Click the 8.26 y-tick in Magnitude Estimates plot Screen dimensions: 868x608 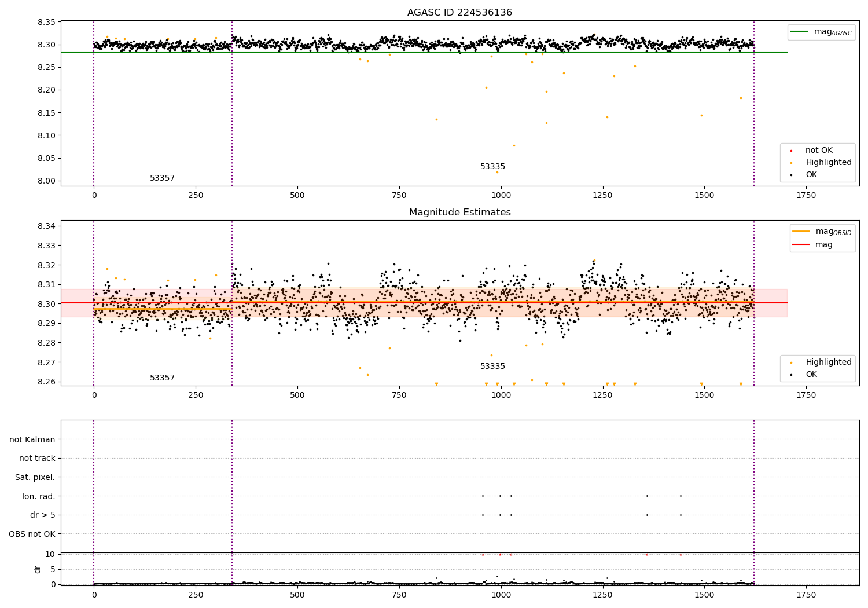[46, 382]
